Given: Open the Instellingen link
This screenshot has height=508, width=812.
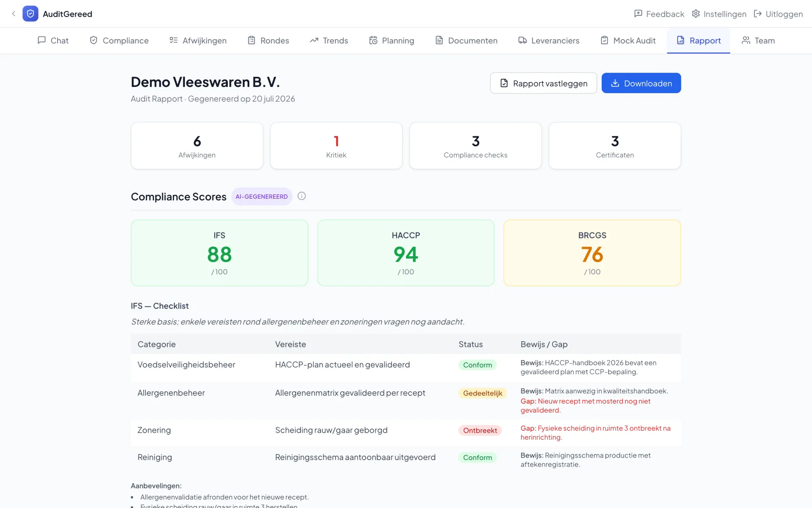Looking at the screenshot, I should coord(719,14).
